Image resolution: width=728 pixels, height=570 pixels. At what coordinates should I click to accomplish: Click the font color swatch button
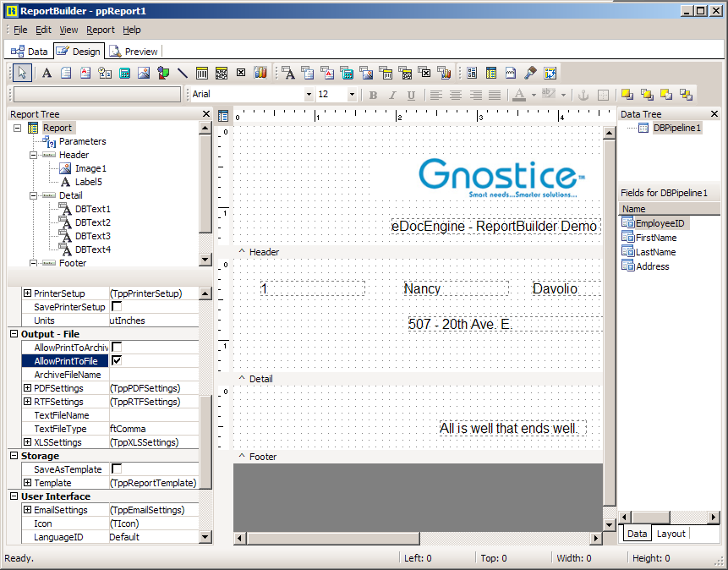519,95
